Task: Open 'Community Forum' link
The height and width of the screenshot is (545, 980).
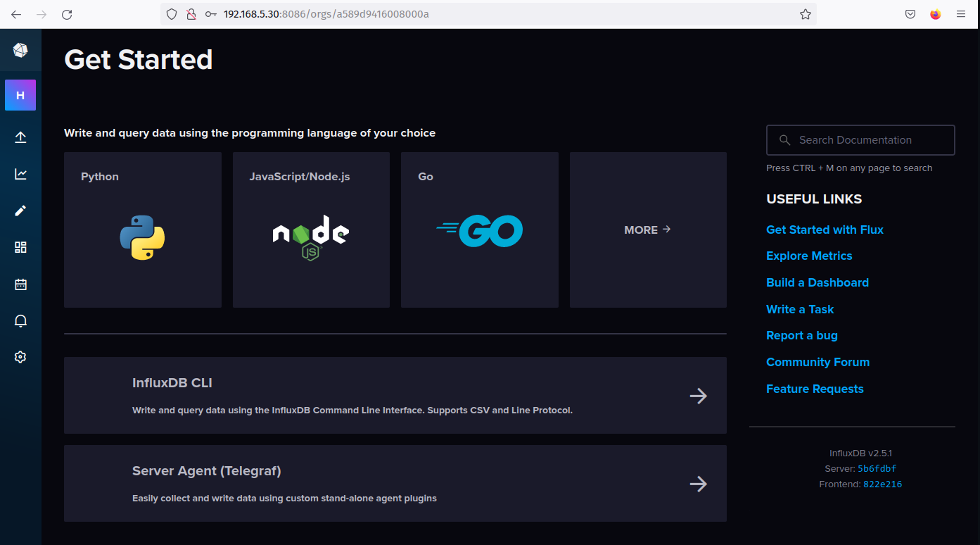Action: pyautogui.click(x=818, y=362)
